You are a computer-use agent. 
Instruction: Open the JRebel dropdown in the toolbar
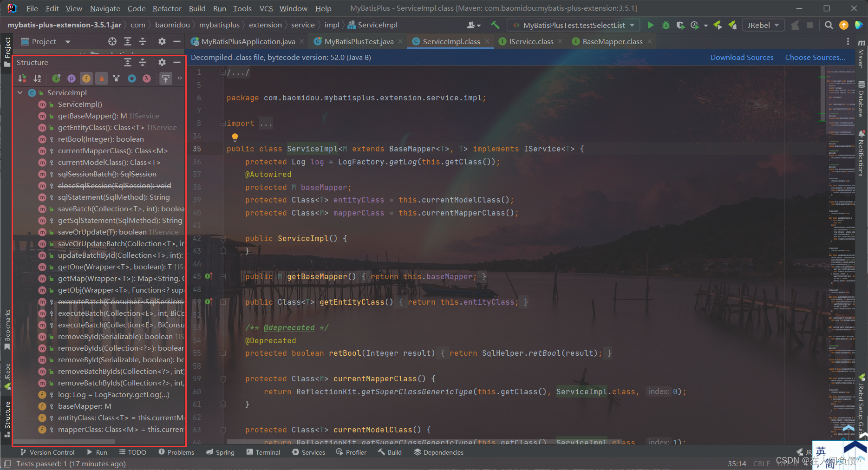763,25
